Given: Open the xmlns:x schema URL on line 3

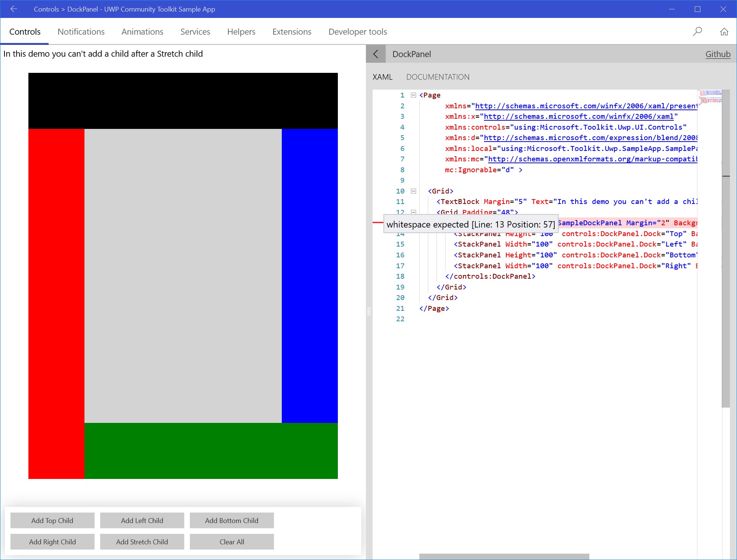Looking at the screenshot, I should (x=578, y=117).
